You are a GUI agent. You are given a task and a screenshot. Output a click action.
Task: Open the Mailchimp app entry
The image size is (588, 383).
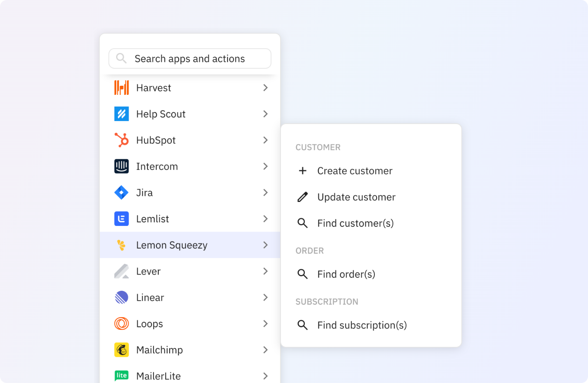tap(190, 350)
